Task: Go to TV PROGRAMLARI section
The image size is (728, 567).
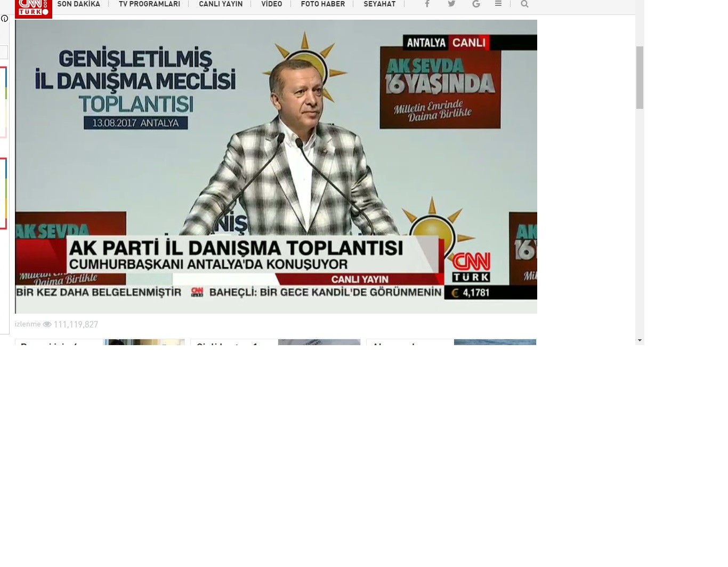Action: [x=149, y=4]
